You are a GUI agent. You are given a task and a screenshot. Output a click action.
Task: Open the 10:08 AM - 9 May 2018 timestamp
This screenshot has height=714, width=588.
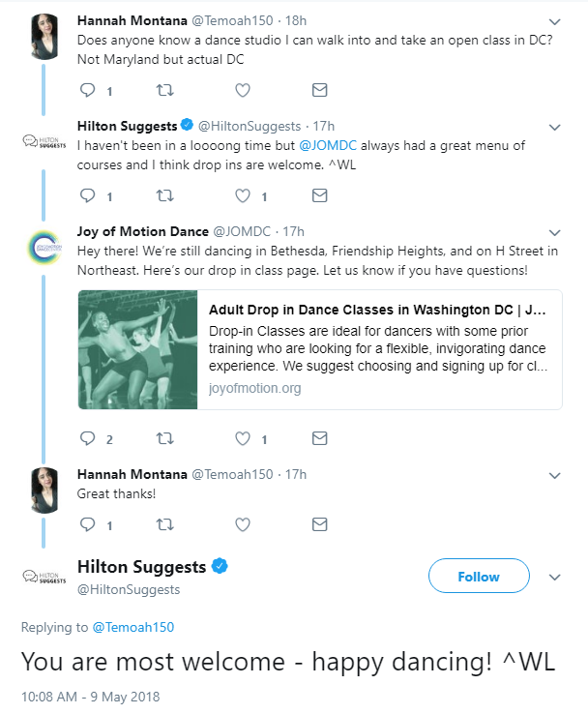90,696
